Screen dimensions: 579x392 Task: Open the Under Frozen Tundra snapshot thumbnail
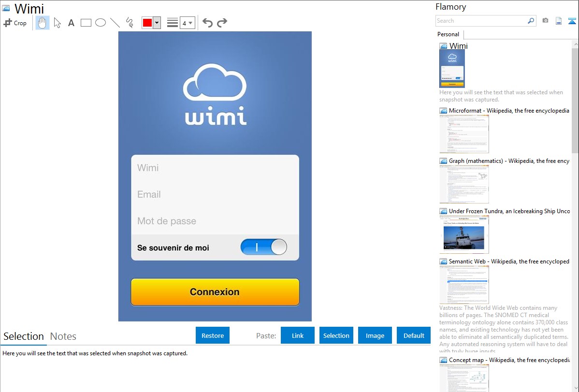(464, 234)
